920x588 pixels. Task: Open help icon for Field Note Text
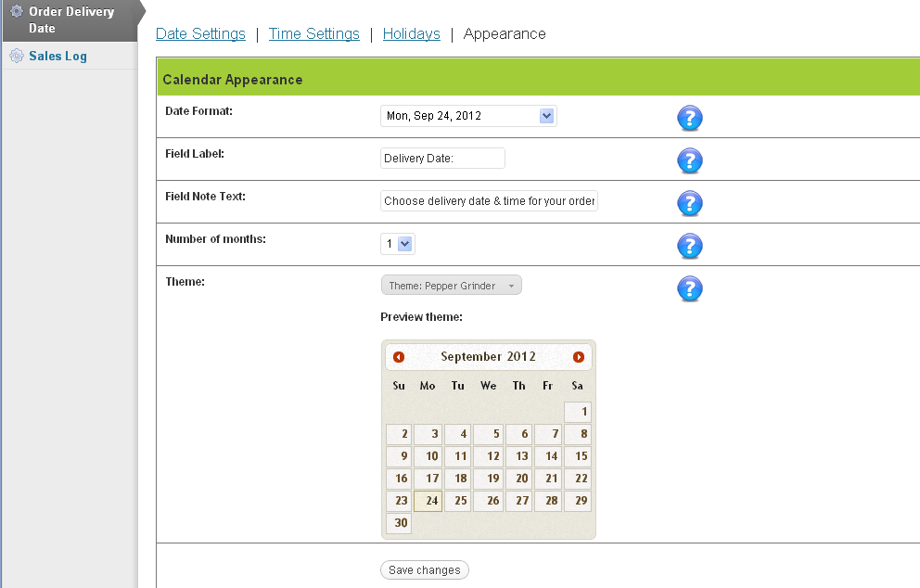(689, 203)
